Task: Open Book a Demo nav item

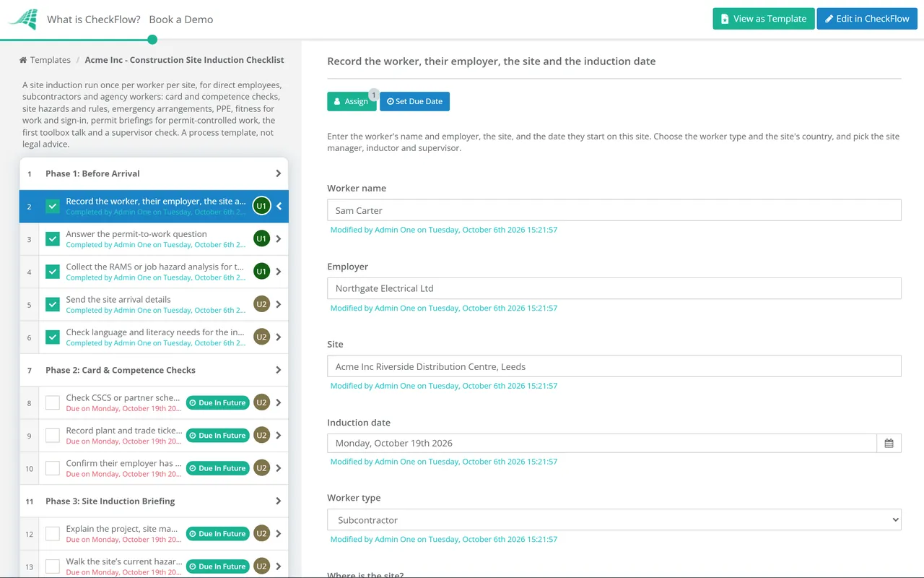Action: coord(181,20)
